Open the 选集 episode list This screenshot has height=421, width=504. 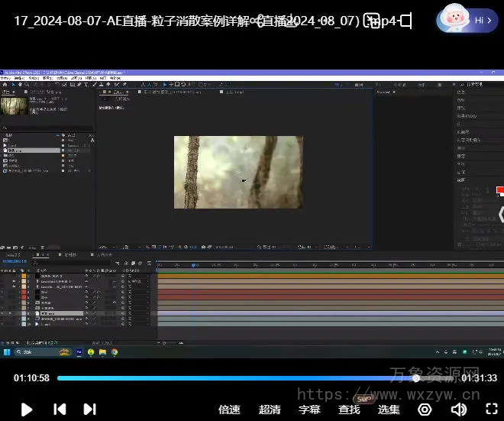coord(389,410)
